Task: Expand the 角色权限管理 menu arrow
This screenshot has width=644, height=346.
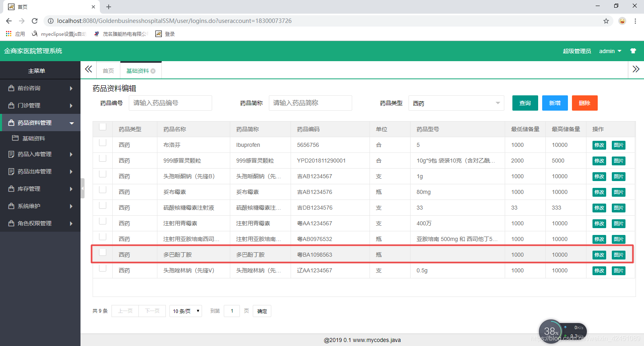Action: [71, 223]
